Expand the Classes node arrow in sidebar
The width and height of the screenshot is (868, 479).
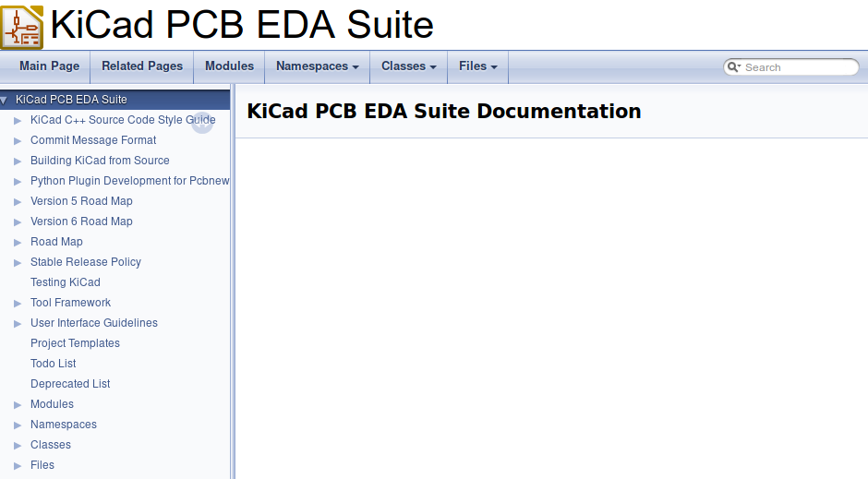[x=18, y=445]
